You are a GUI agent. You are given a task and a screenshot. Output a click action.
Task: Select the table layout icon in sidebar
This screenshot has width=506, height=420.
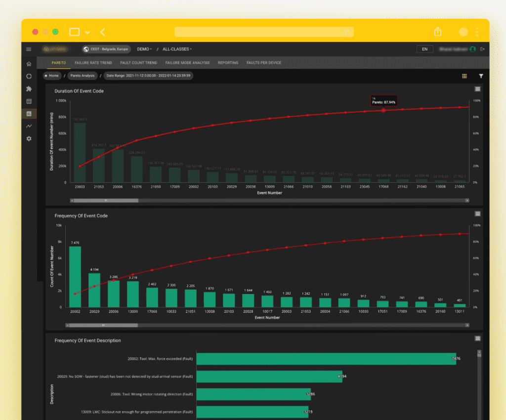pos(29,101)
